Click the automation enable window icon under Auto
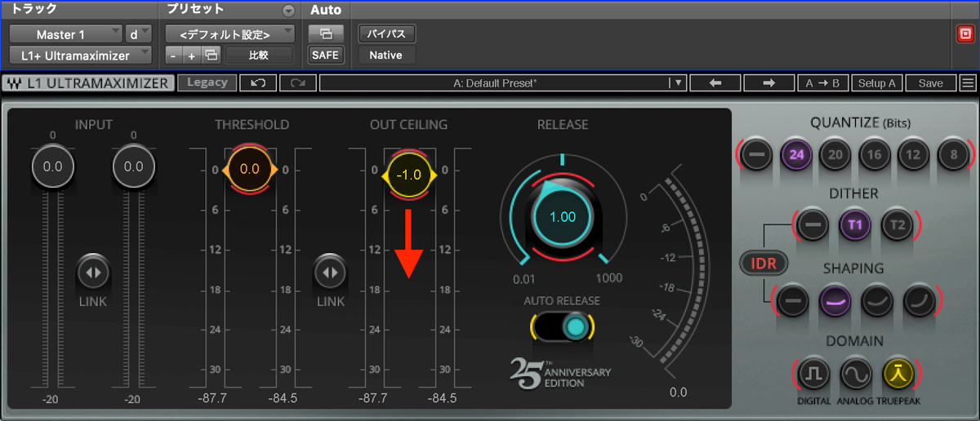The height and width of the screenshot is (421, 980). coord(326,33)
